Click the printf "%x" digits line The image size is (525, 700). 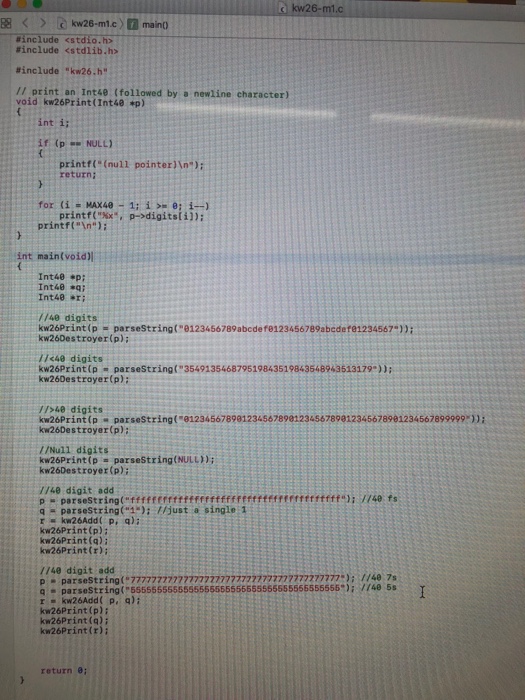[131, 216]
